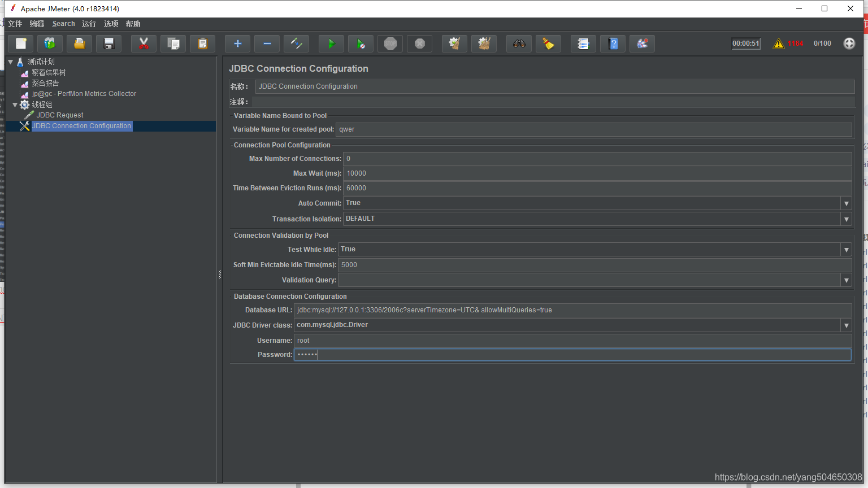Stop the test with stop icon
The width and height of the screenshot is (868, 488).
click(390, 43)
